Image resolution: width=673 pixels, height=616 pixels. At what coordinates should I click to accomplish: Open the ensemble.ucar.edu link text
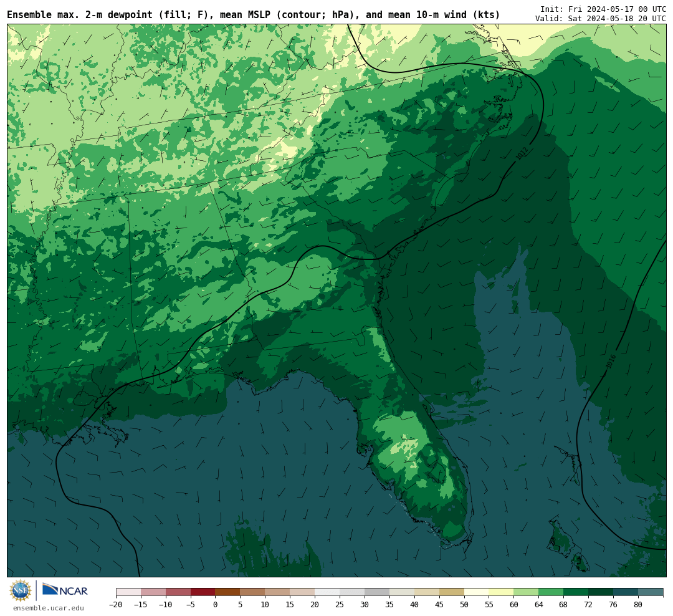49,608
